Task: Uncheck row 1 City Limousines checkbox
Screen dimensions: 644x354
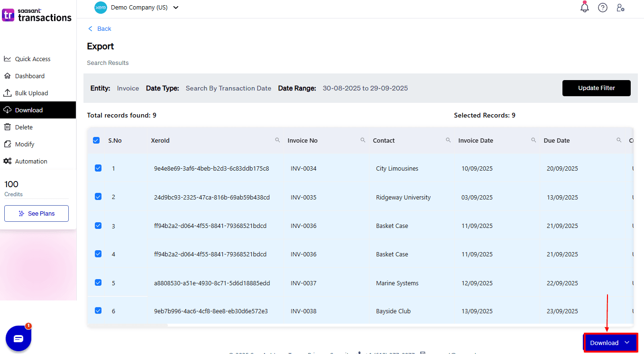Action: pyautogui.click(x=98, y=168)
